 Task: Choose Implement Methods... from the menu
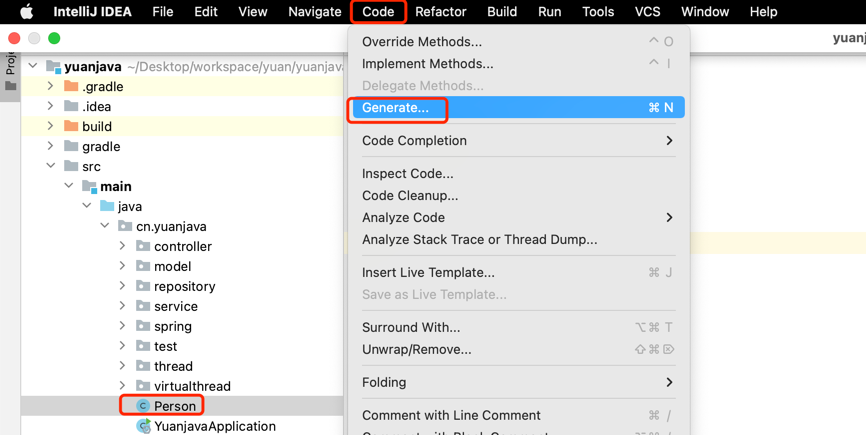tap(518, 63)
